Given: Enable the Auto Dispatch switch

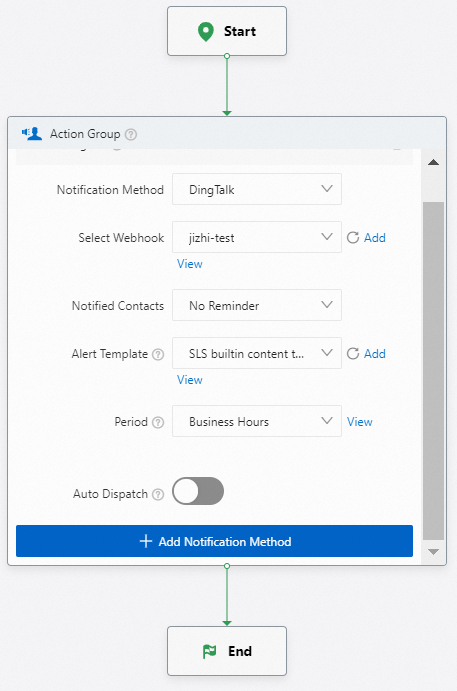Looking at the screenshot, I should (198, 491).
